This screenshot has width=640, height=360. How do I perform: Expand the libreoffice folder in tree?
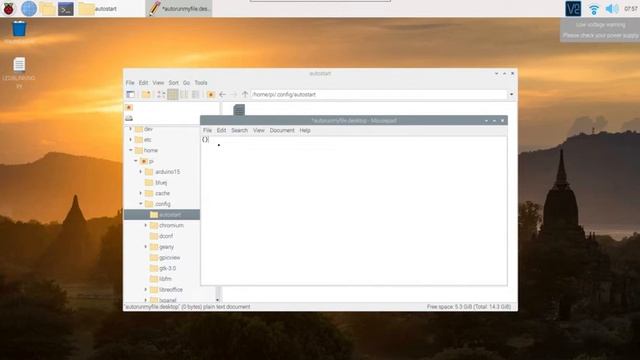pyautogui.click(x=145, y=289)
